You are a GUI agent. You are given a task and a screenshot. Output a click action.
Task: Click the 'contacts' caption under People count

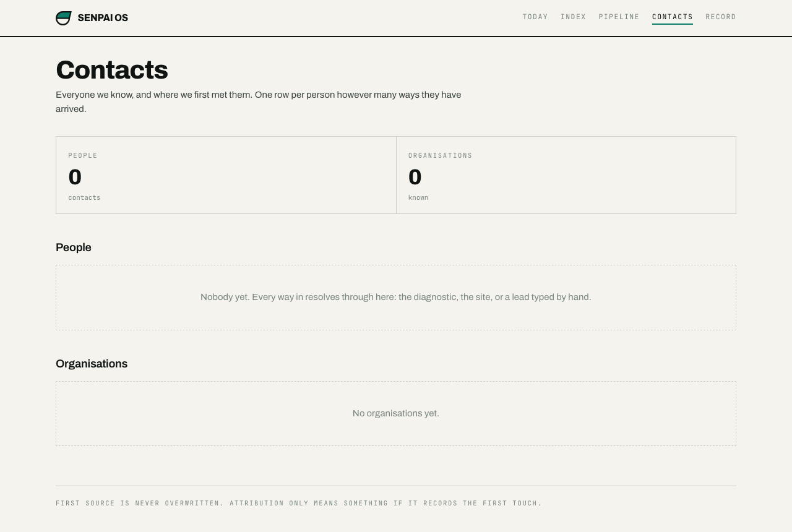point(84,198)
